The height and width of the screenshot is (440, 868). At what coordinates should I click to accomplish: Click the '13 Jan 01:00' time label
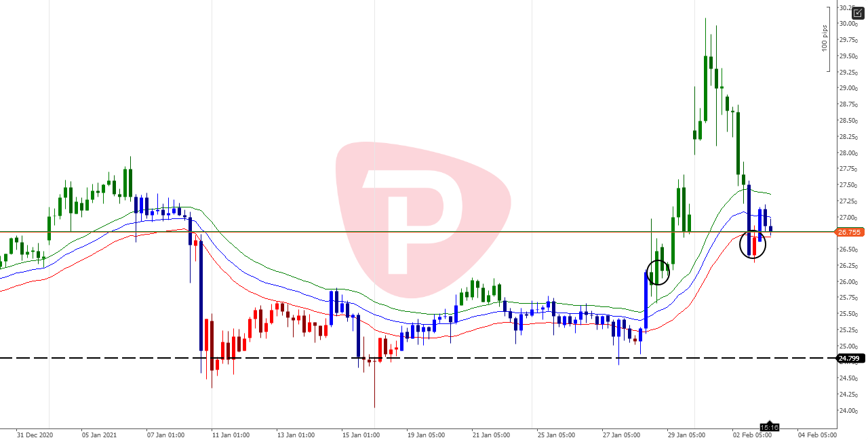pos(296,435)
